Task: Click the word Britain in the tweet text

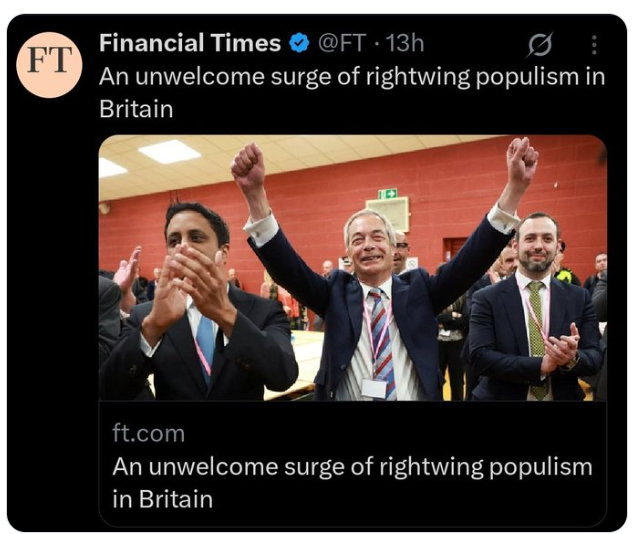Action: coord(136,109)
